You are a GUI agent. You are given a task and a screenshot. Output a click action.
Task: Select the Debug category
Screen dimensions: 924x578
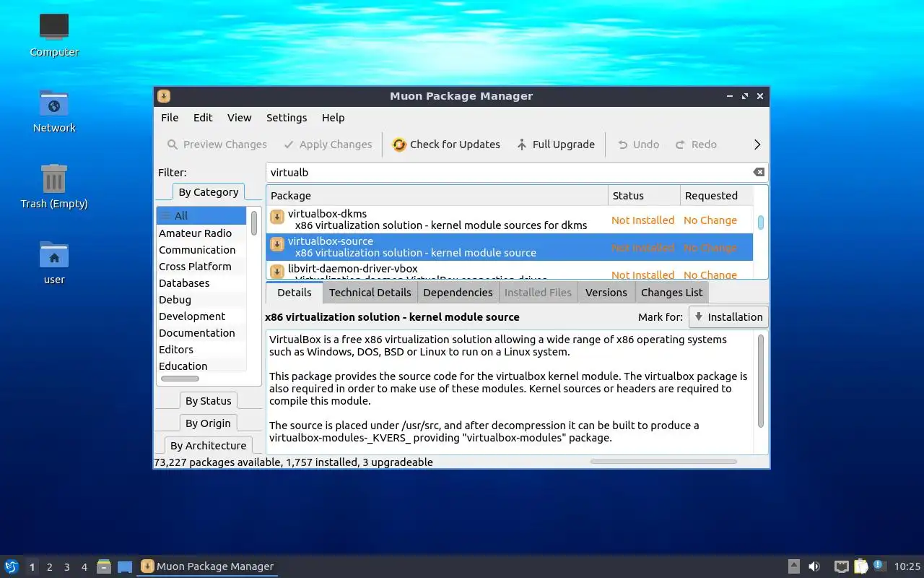pyautogui.click(x=201, y=299)
